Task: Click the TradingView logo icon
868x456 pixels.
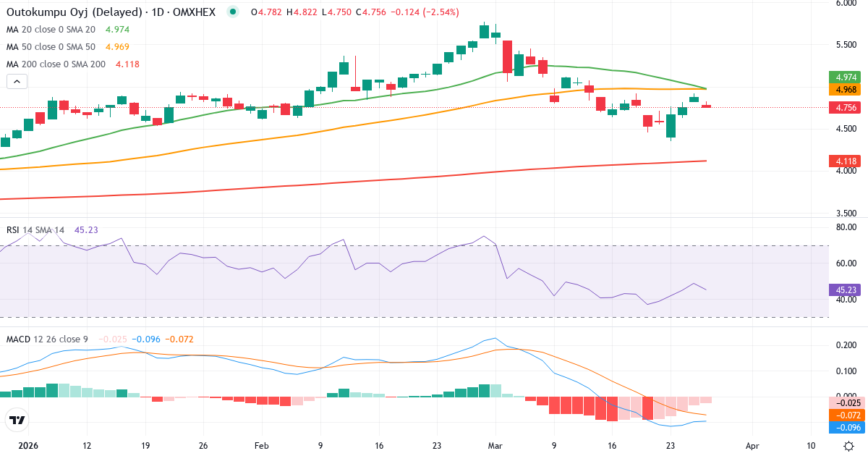Action: (x=18, y=421)
